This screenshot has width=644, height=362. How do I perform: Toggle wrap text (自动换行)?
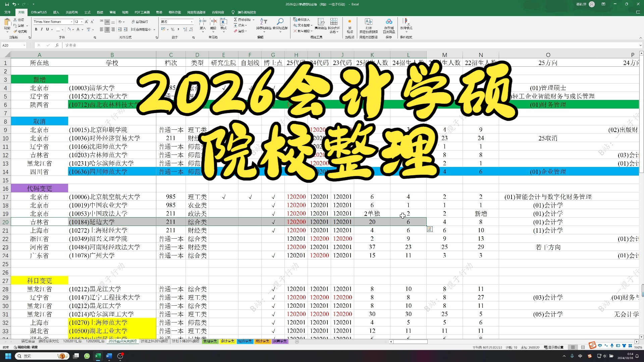point(140,22)
